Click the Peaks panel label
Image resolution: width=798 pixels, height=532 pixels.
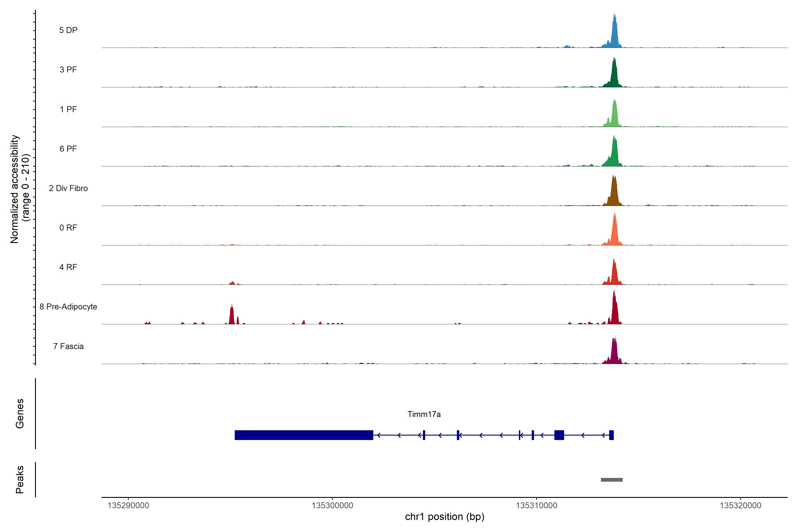20,479
